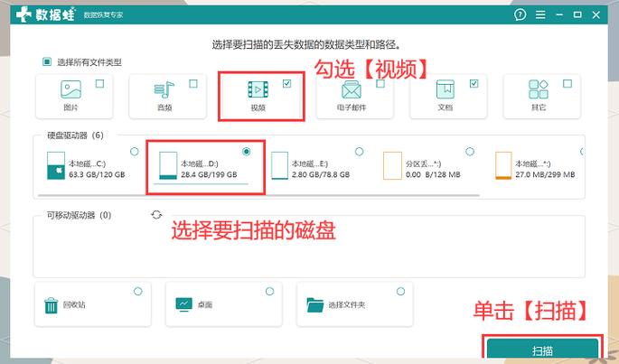Click the 图片 picture icon

pos(71,89)
